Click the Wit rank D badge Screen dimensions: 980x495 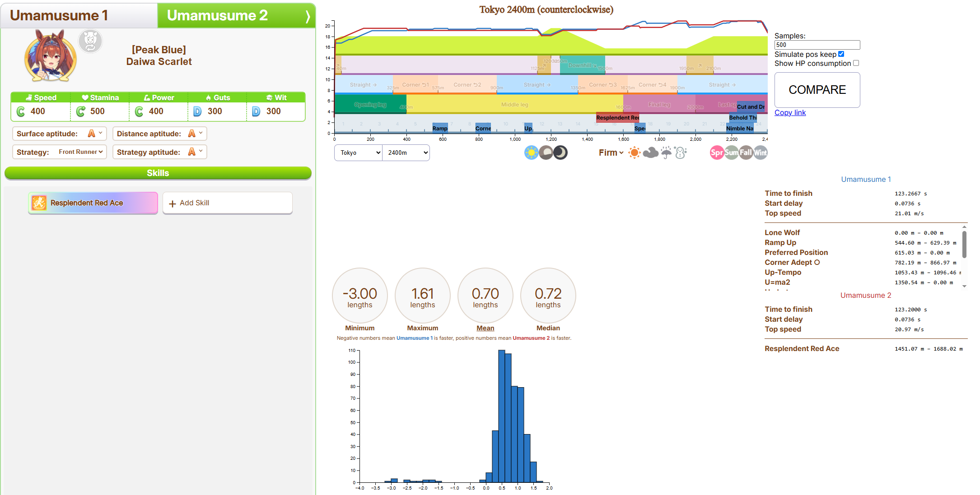tap(256, 111)
